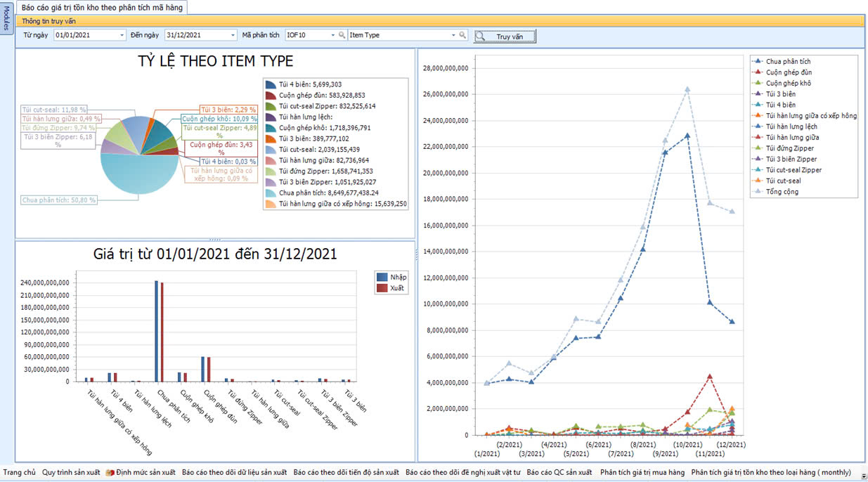Click the Túi 3 biên Zipper: 6,18 % label
Viewport: 868px width, 482px height.
coord(59,141)
